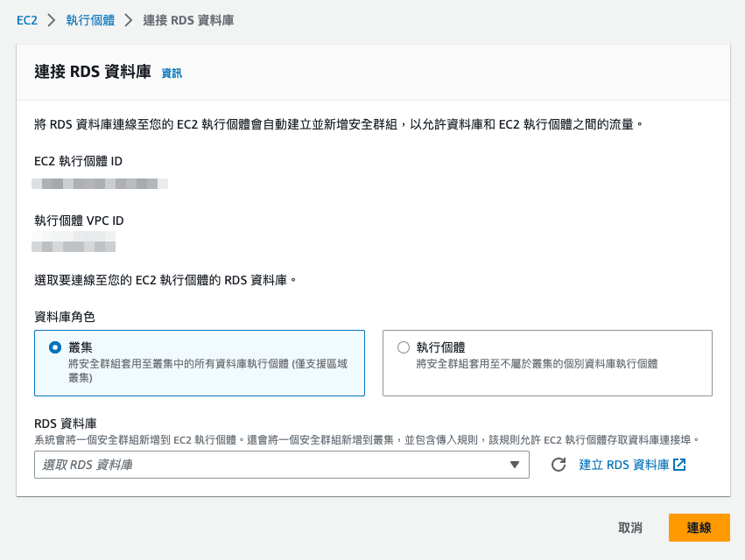Image resolution: width=745 pixels, height=560 pixels.
Task: Cancel the connection with 取消
Action: tap(629, 528)
